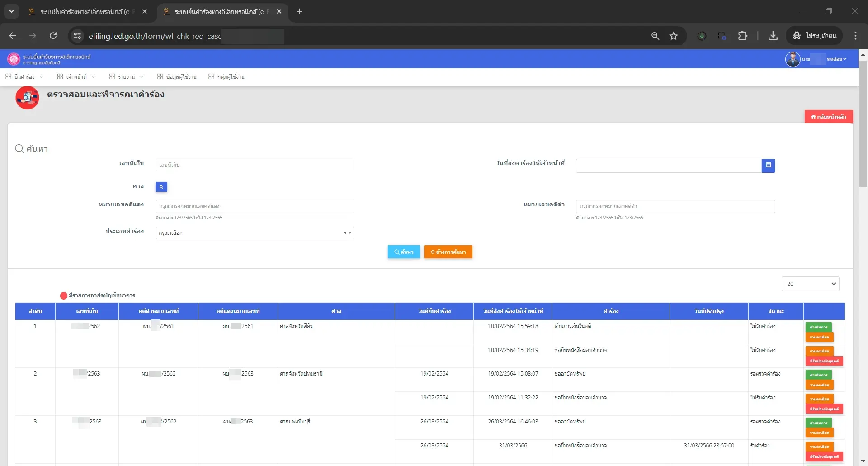Click the red กลับหน้าหลัก button
This screenshot has width=868, height=466.
[829, 117]
